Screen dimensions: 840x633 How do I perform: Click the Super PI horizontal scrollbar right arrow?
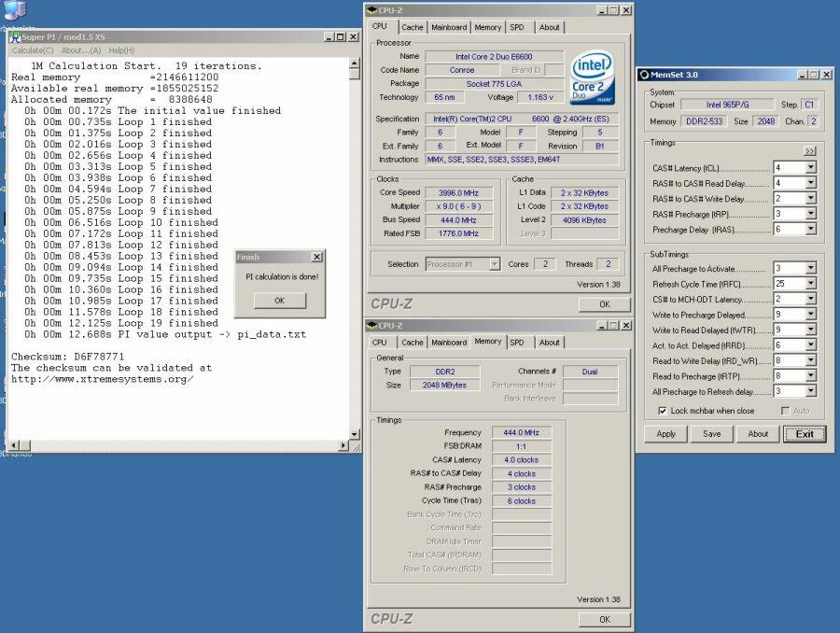pyautogui.click(x=343, y=444)
